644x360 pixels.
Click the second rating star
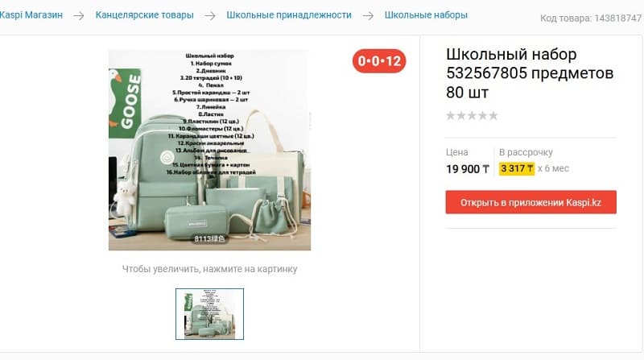461,115
